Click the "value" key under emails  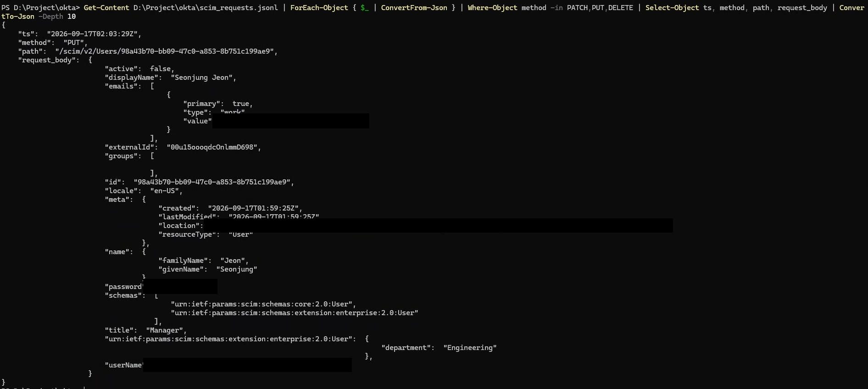(x=198, y=121)
